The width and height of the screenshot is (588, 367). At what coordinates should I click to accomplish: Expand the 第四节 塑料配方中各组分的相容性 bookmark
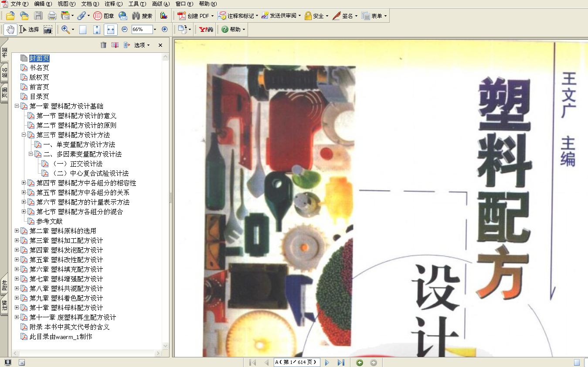24,182
